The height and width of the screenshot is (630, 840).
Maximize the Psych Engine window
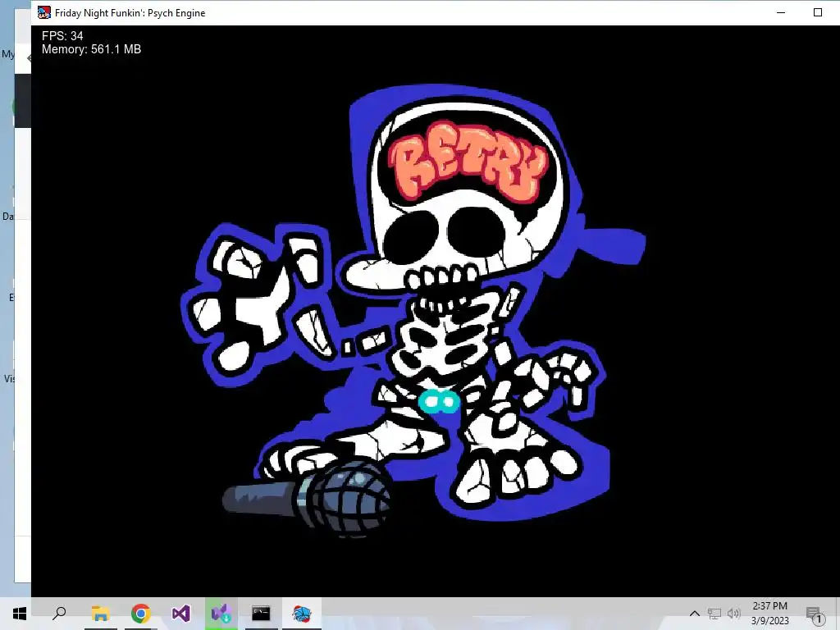[818, 12]
